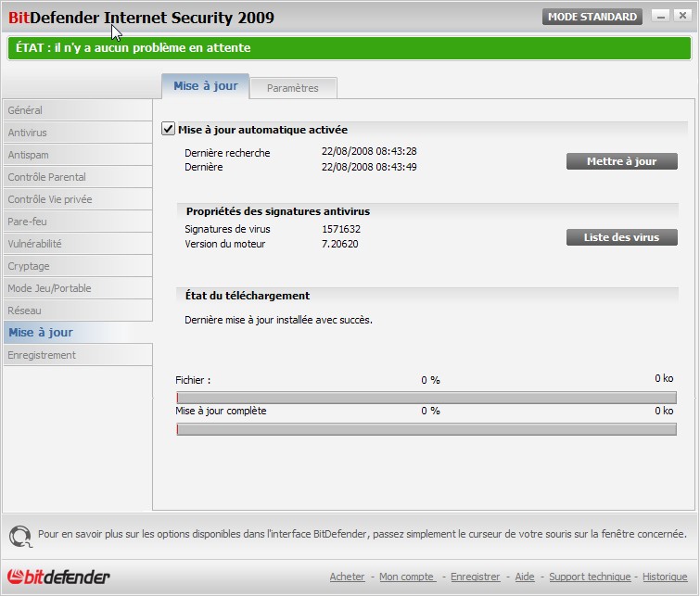This screenshot has width=700, height=596.
Task: Click the green ÉTAT status banner
Action: click(350, 48)
